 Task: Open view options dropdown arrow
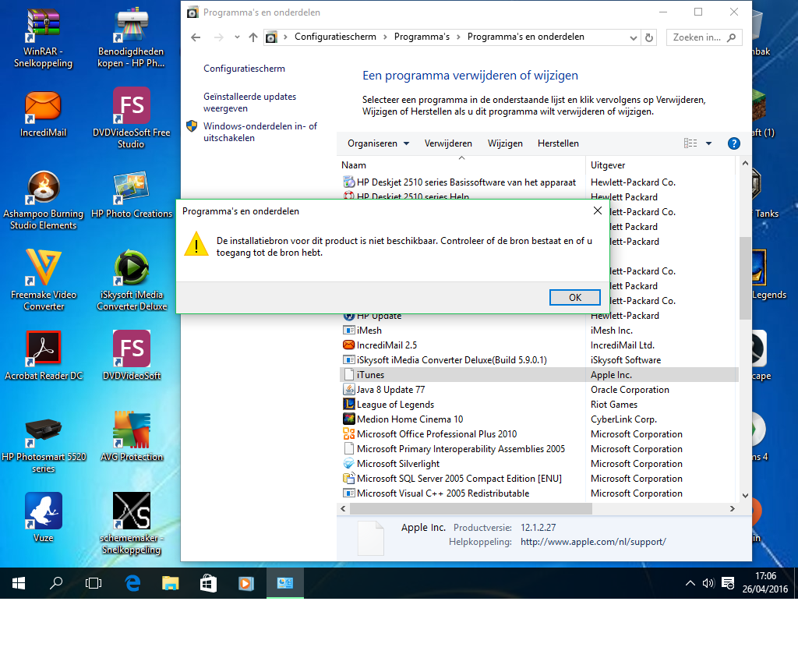click(708, 143)
